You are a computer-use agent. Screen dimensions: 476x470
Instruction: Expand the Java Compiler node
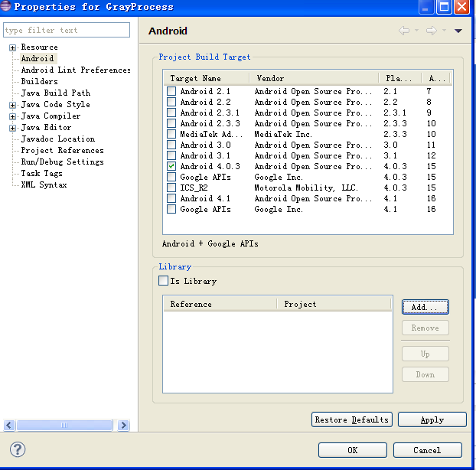pos(12,116)
